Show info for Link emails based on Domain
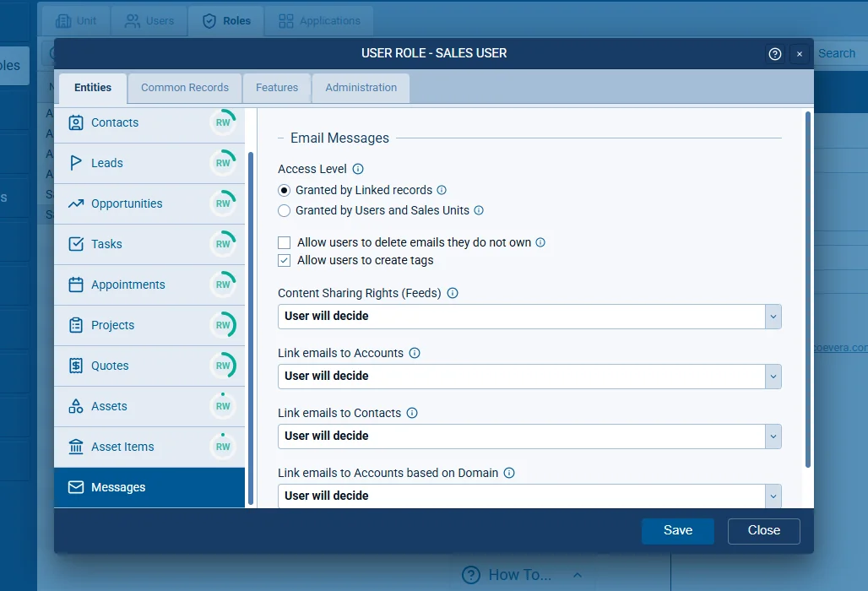This screenshot has height=591, width=868. 509,473
